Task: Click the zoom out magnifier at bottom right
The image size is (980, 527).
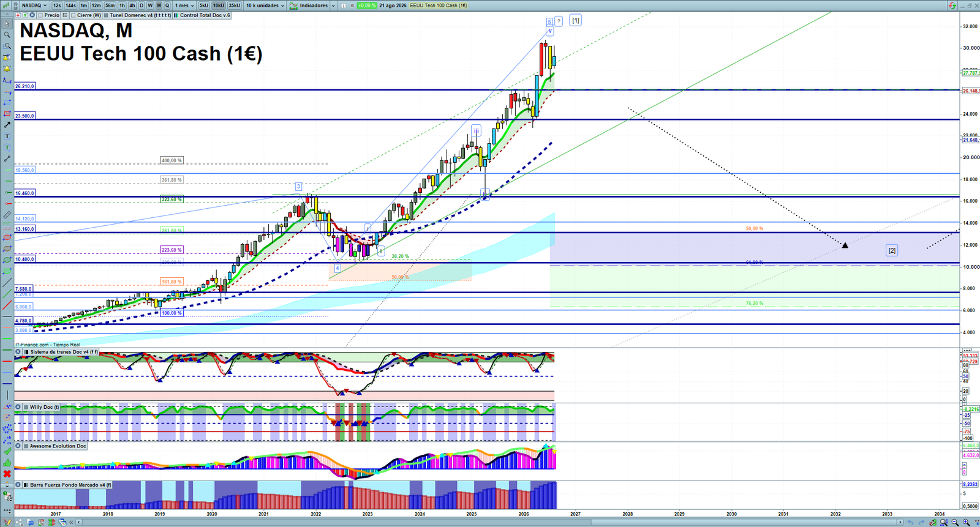Action: point(955,522)
